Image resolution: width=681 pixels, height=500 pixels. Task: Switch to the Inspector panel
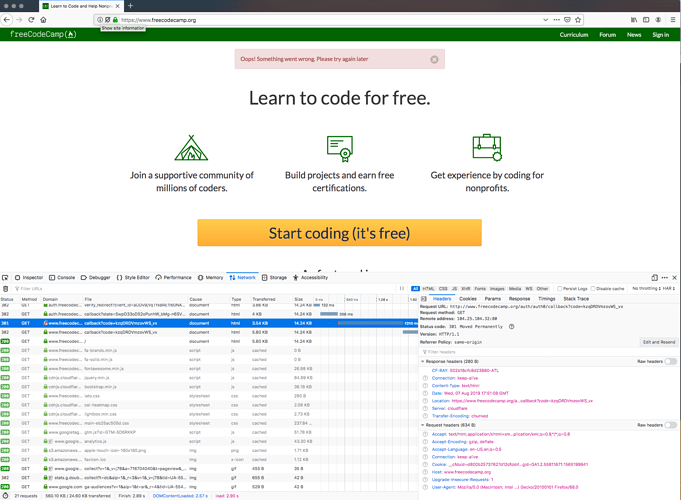tap(29, 278)
